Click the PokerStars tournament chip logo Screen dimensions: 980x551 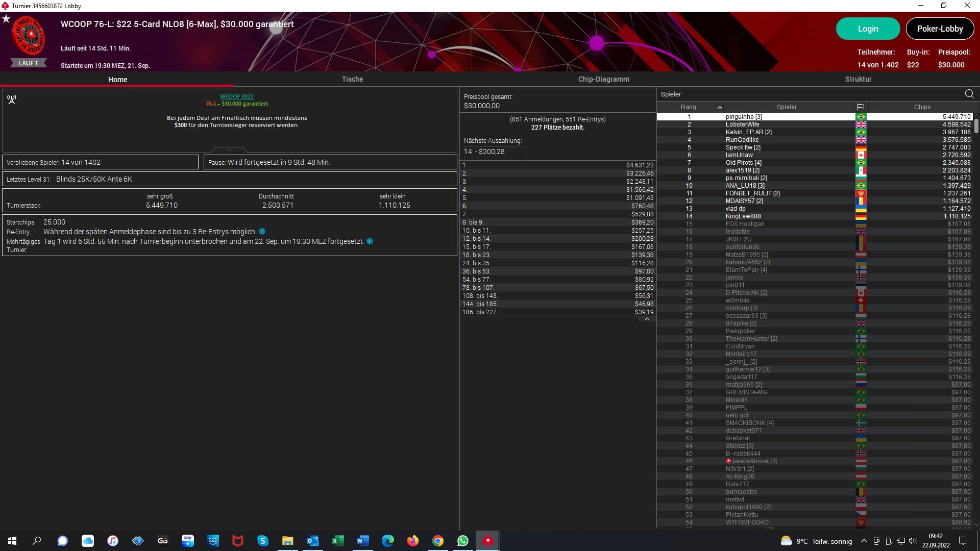29,36
